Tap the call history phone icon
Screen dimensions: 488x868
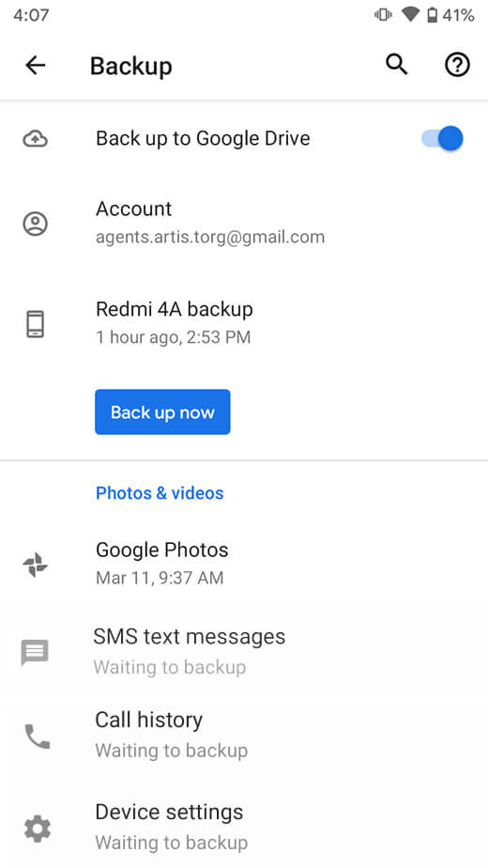point(38,736)
